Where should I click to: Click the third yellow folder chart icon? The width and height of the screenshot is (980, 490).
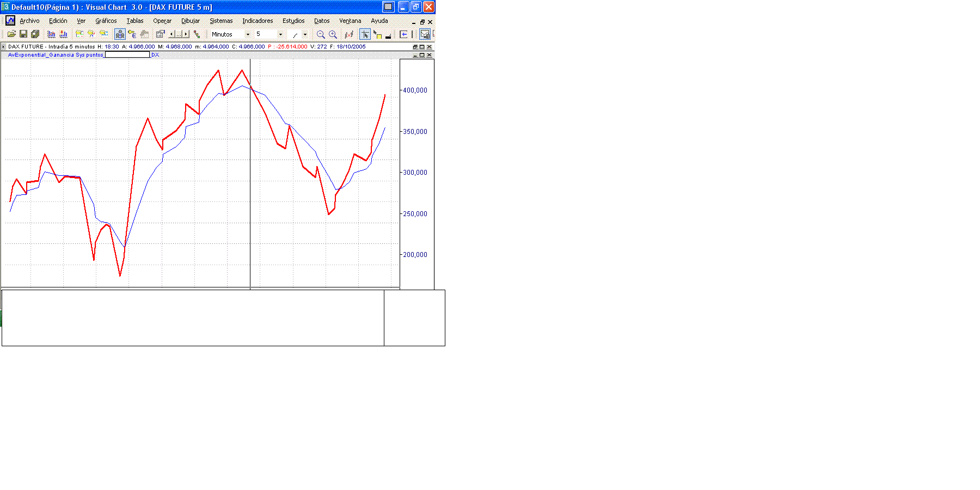click(x=103, y=34)
